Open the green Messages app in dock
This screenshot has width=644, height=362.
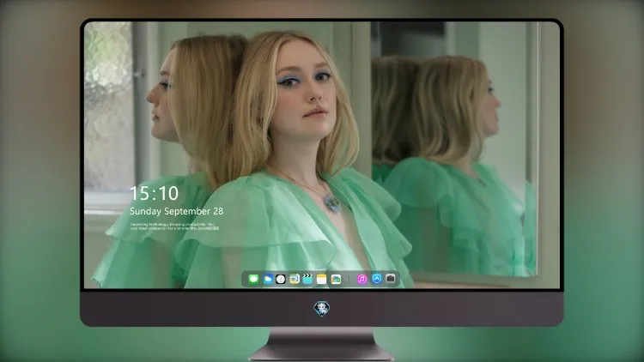253,279
